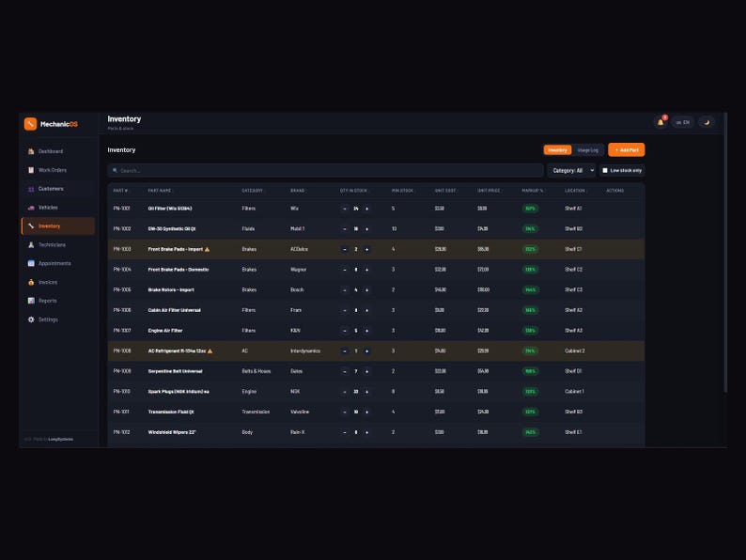The width and height of the screenshot is (746, 560).
Task: Click the Add Part button
Action: pos(627,150)
